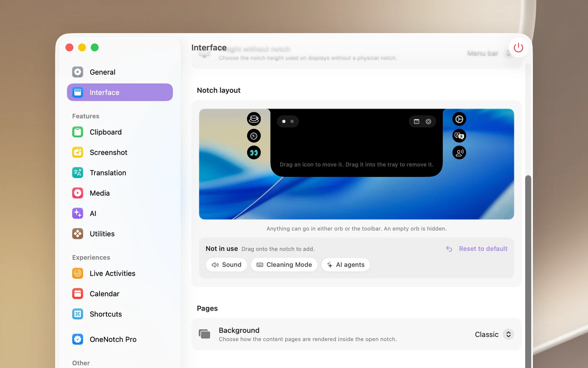
Task: Click the red power button icon
Action: click(x=518, y=47)
